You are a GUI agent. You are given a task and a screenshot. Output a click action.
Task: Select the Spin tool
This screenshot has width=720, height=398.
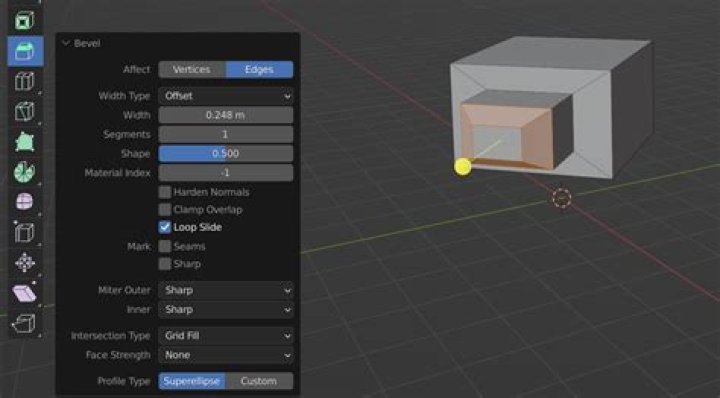click(25, 172)
